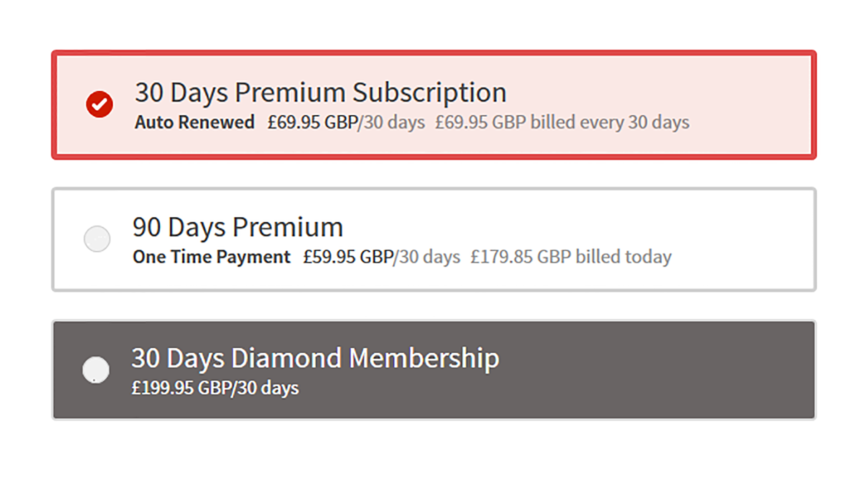Click the word 'Subscription' in first plan title
Viewport: 868px width, 488px height.
(x=429, y=92)
